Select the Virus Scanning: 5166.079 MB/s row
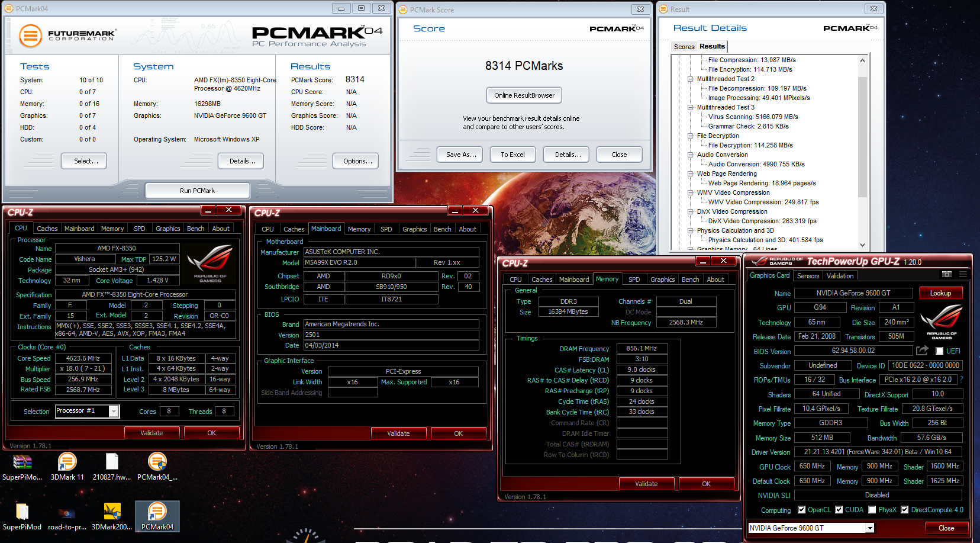The width and height of the screenshot is (980, 543). (x=753, y=117)
